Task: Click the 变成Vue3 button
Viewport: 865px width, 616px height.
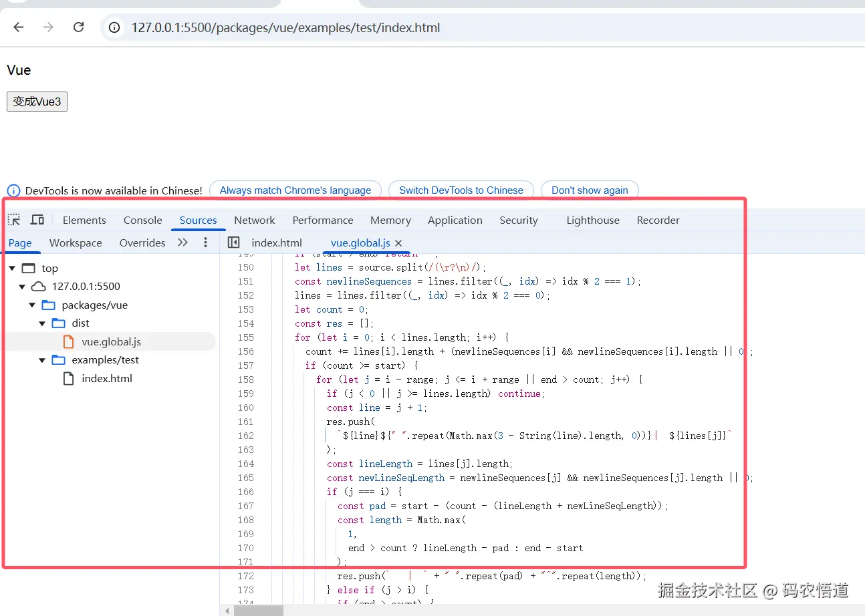Action: point(37,102)
